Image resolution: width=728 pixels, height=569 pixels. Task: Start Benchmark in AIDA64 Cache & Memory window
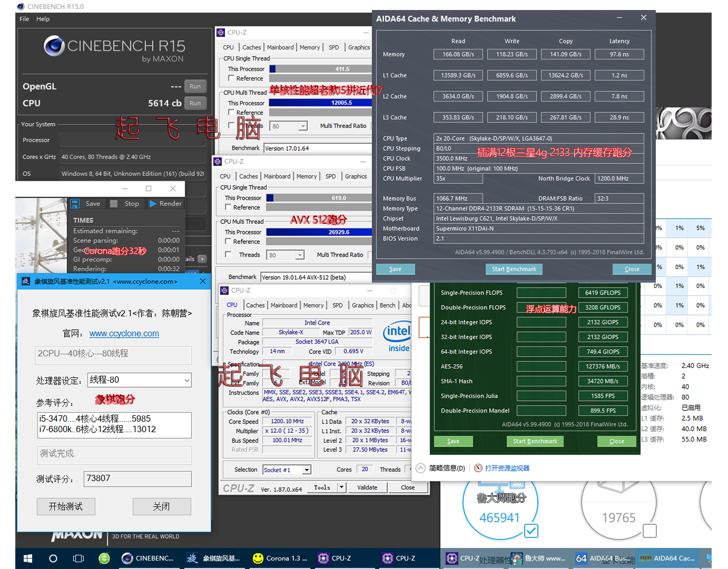click(514, 269)
